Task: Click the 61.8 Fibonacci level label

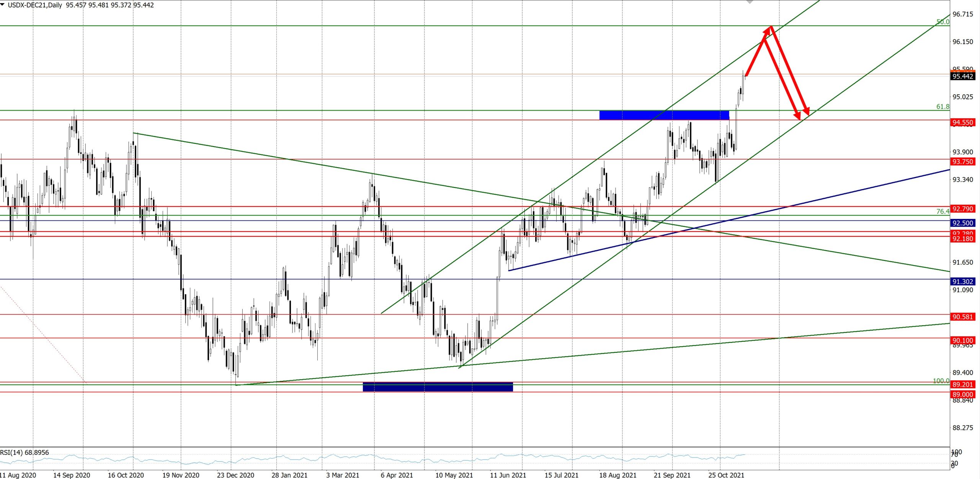Action: (942, 107)
